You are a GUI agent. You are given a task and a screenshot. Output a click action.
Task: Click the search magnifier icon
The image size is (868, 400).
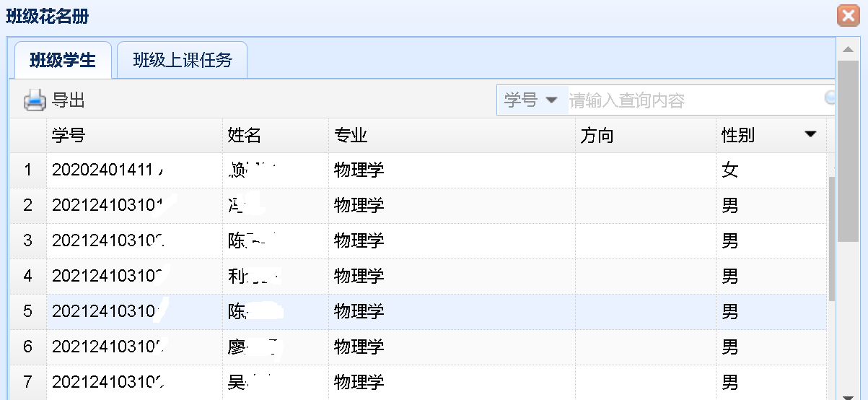829,97
